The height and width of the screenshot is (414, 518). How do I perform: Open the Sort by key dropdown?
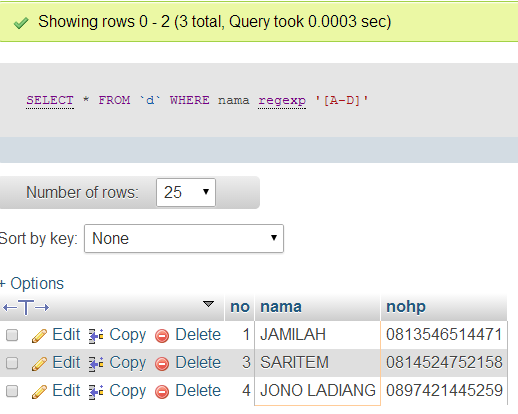[184, 238]
